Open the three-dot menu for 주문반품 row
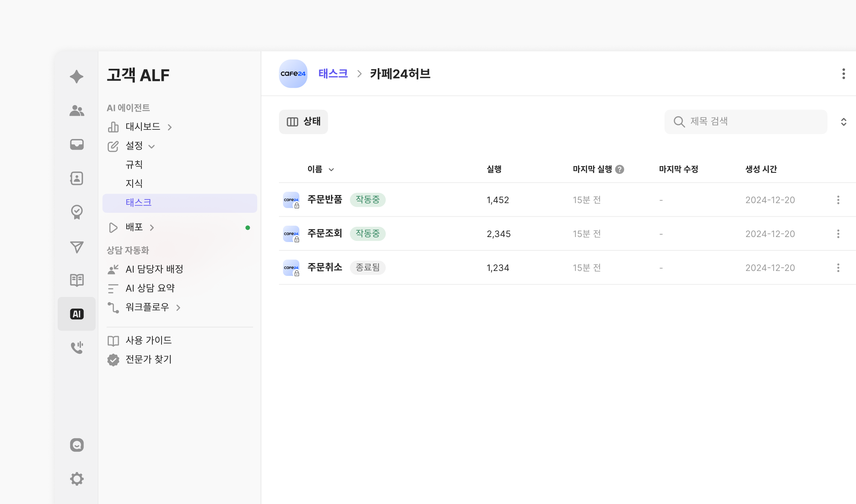Screen dimensions: 856x504 tap(838, 200)
